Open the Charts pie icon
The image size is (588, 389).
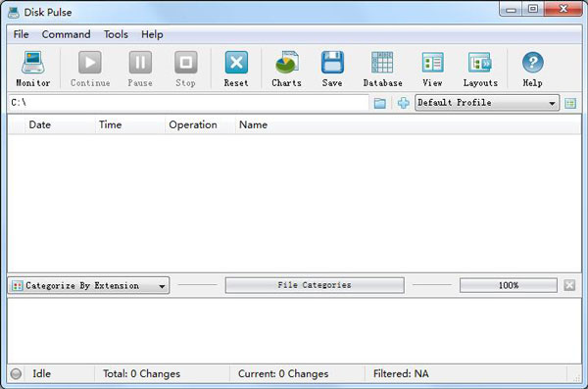pos(286,69)
